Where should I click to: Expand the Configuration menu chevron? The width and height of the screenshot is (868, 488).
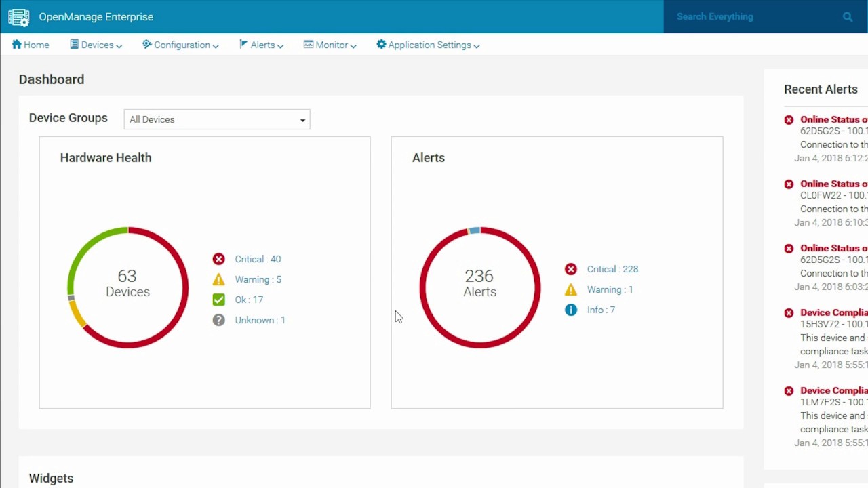click(216, 46)
